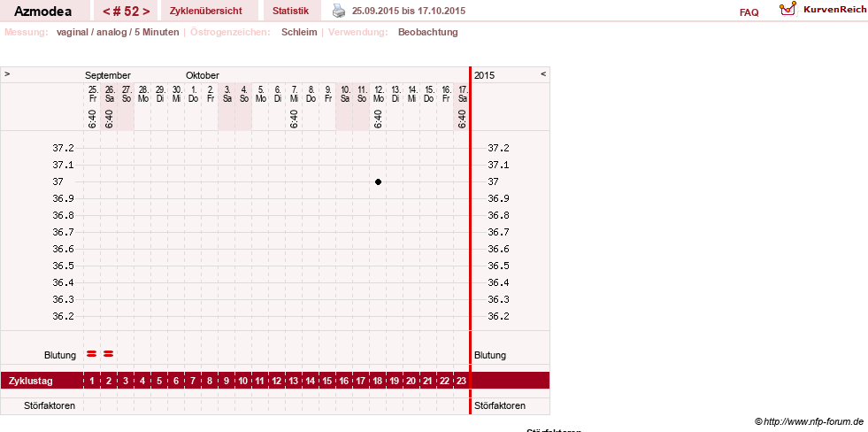Click the Beobachtung value
Image resolution: width=868 pixels, height=432 pixels.
pyautogui.click(x=428, y=32)
